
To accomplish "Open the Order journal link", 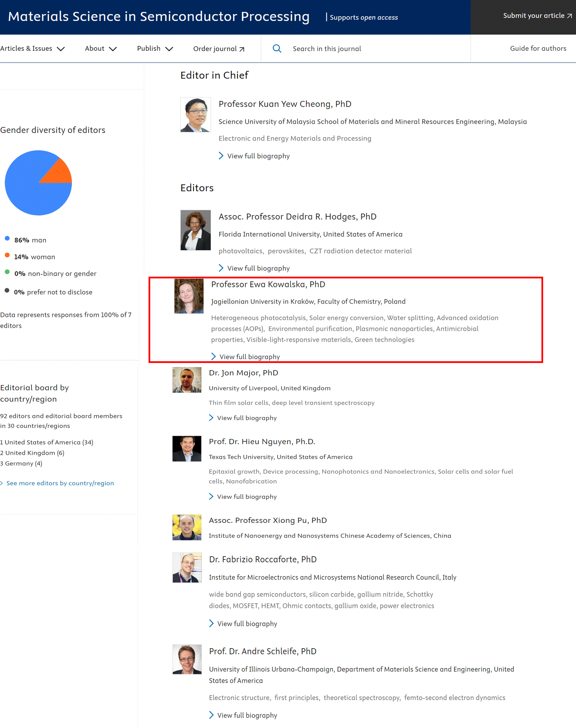I will point(219,49).
